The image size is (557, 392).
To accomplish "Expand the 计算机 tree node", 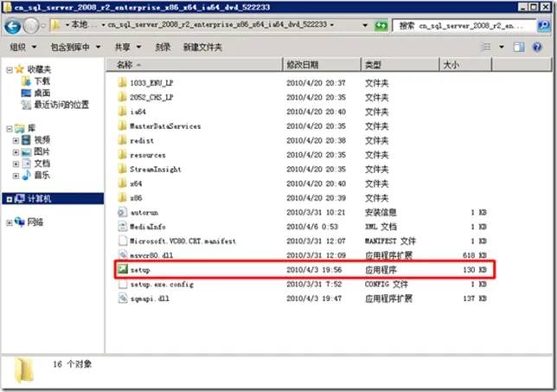I will coord(10,199).
